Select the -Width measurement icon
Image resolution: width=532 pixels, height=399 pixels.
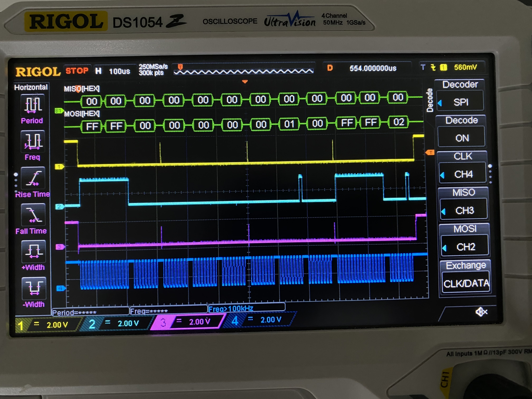[34, 288]
